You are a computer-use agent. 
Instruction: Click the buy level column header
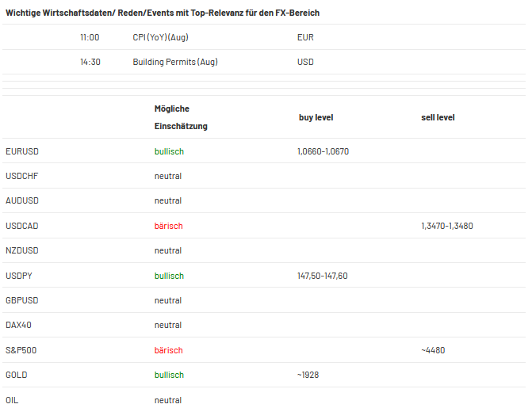tap(316, 117)
